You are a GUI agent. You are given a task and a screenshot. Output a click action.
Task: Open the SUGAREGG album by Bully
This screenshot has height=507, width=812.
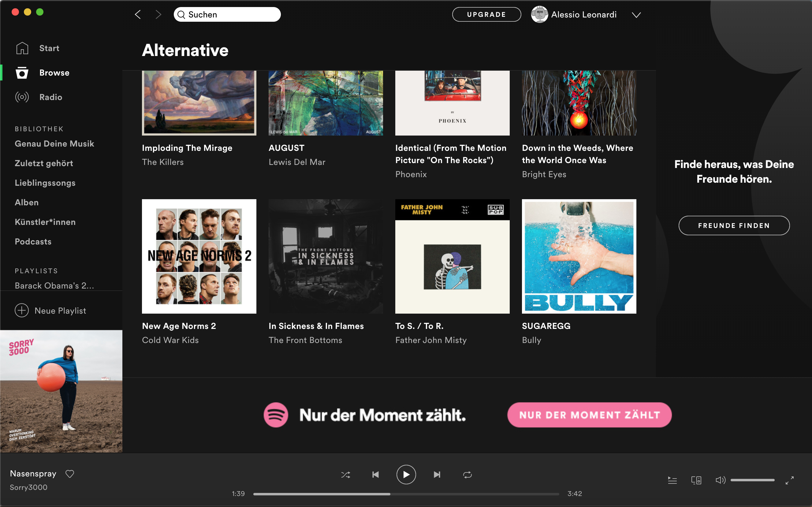pos(579,256)
